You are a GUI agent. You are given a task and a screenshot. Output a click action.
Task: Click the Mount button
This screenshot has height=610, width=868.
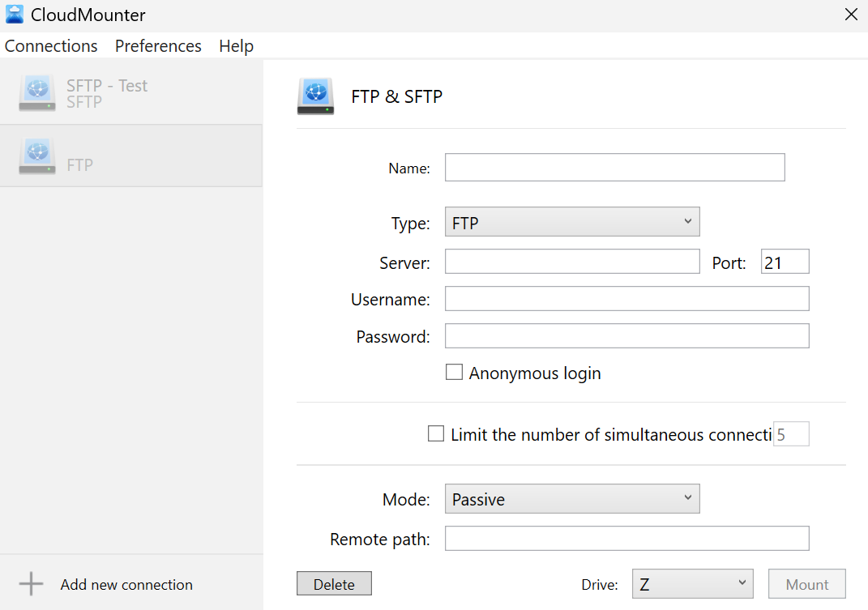pos(806,584)
